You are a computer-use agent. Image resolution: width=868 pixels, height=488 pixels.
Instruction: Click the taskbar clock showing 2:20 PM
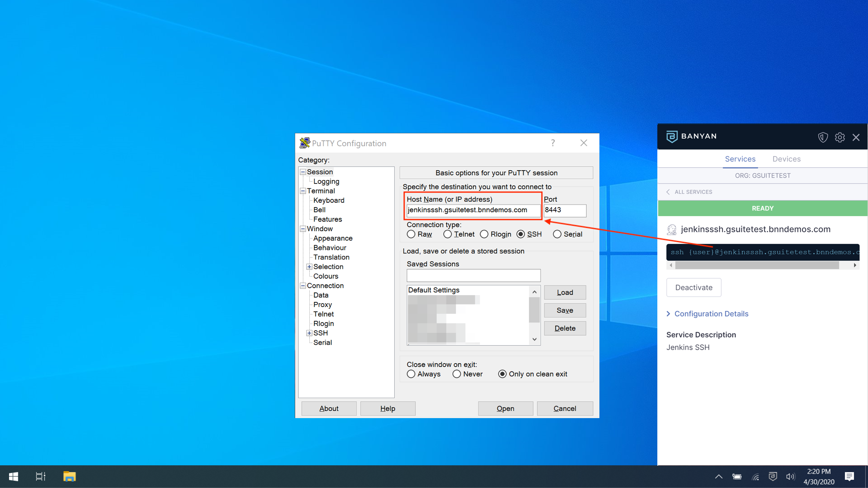pos(819,476)
